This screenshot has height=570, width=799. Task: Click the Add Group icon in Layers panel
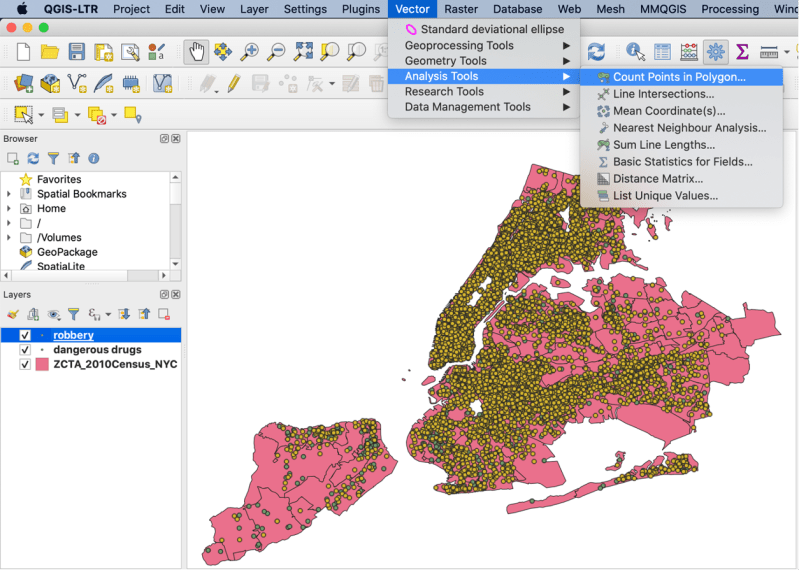[x=33, y=314]
